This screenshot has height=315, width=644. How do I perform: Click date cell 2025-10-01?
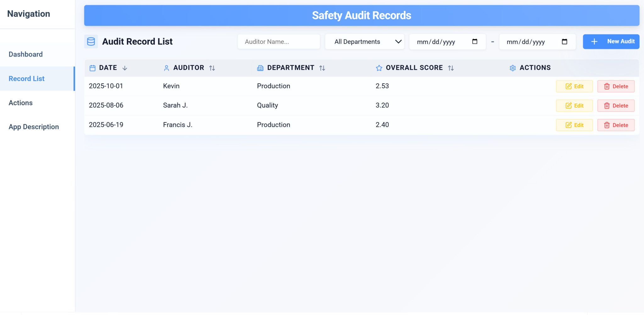tap(106, 86)
